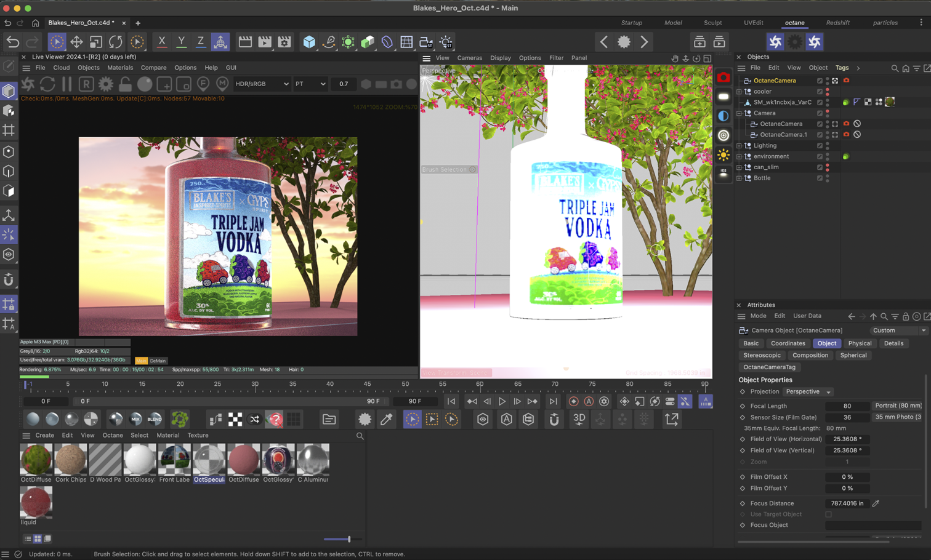Toggle the Z axis lock
Screen dimensions: 931x560
pos(201,42)
